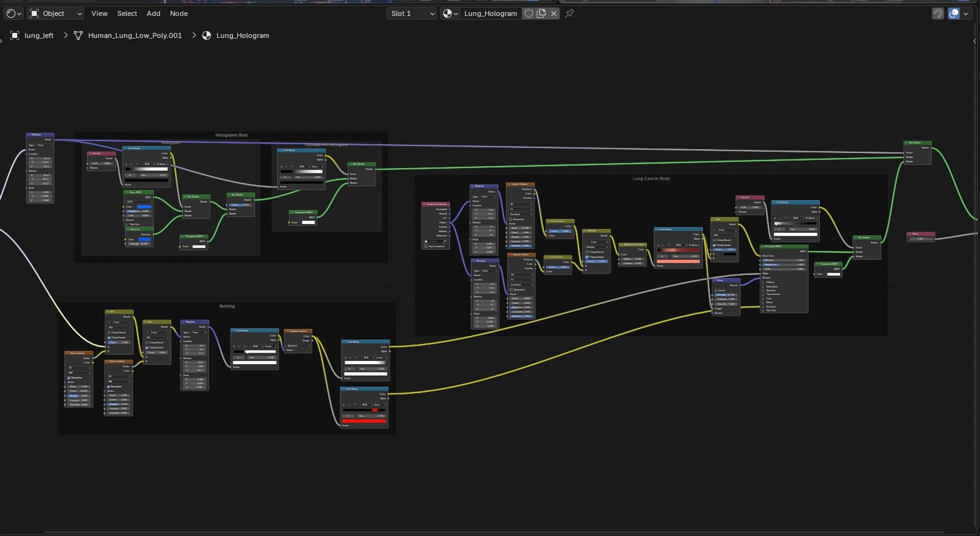Enable Clamp Result in the Multiply node
Image resolution: width=980 pixels, height=536 pixels.
click(587, 252)
